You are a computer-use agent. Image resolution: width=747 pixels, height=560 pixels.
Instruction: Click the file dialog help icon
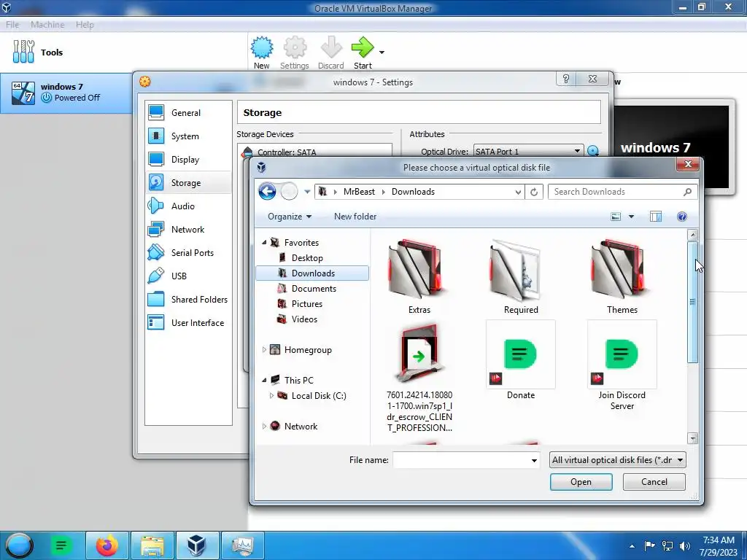pyautogui.click(x=682, y=217)
